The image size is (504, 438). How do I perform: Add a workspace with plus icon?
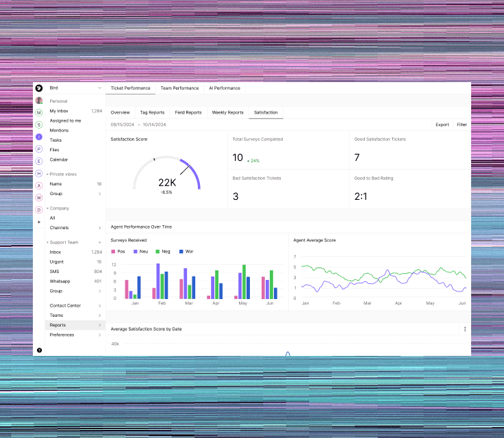click(x=39, y=222)
